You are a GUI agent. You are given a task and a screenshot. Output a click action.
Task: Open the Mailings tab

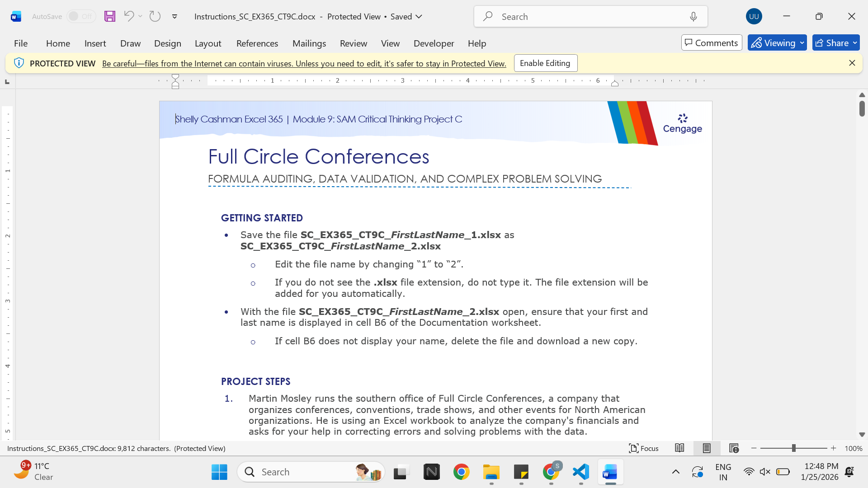(x=309, y=43)
